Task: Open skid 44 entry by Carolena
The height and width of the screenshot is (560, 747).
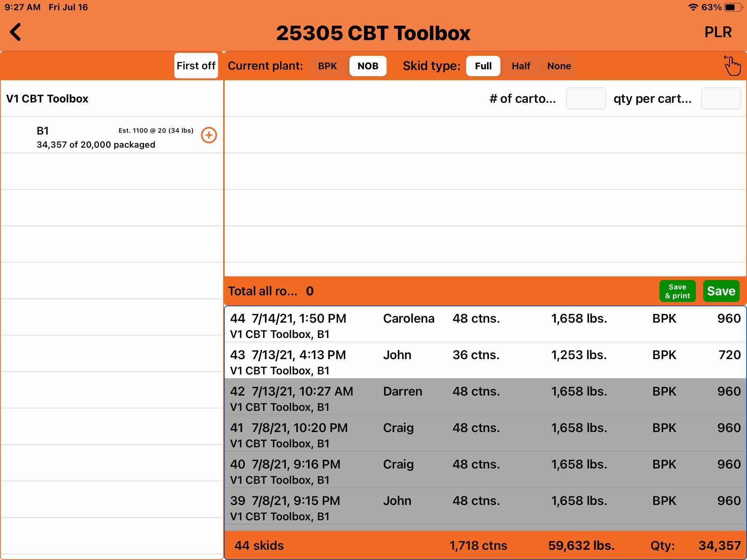Action: click(485, 325)
